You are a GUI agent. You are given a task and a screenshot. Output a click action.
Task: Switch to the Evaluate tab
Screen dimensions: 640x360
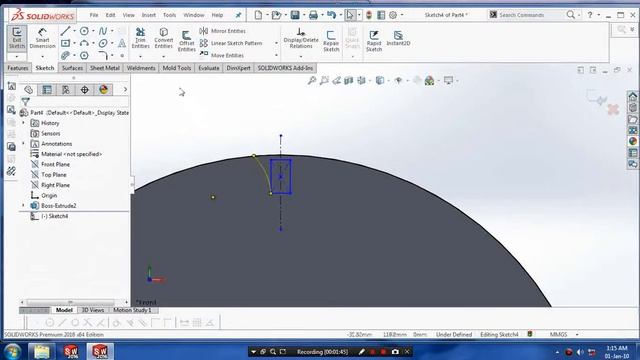tap(209, 68)
